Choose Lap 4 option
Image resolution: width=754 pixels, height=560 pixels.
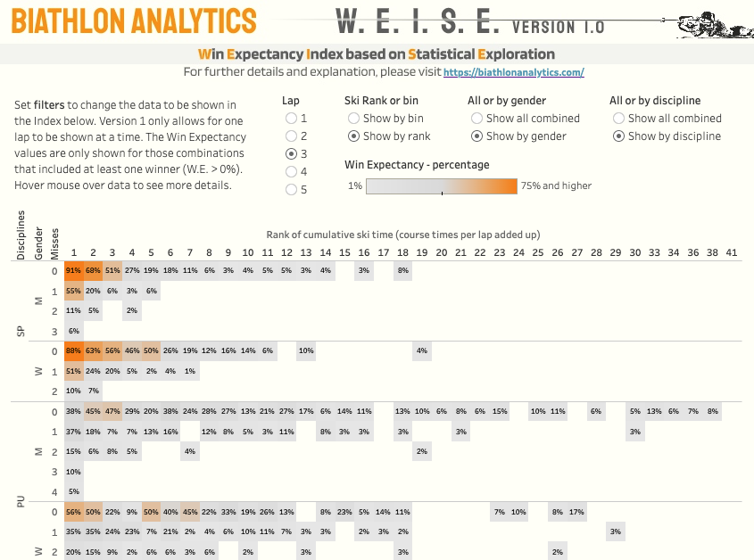click(x=291, y=171)
